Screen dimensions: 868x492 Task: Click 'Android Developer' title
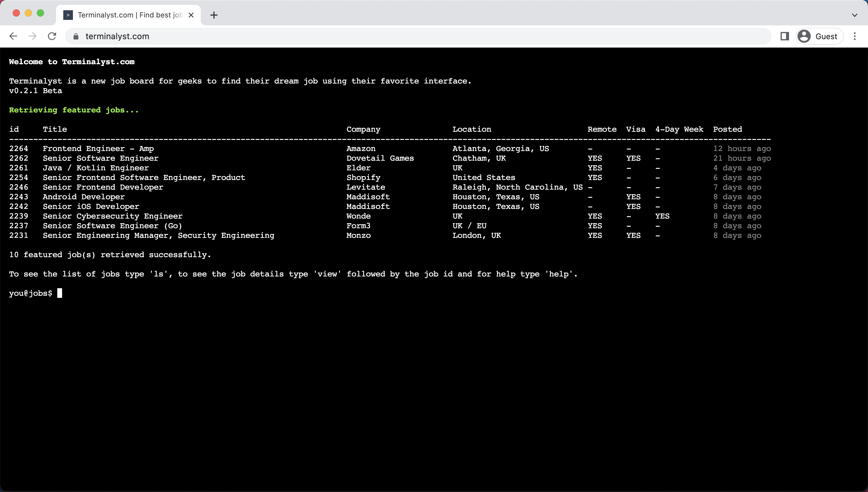coord(84,197)
